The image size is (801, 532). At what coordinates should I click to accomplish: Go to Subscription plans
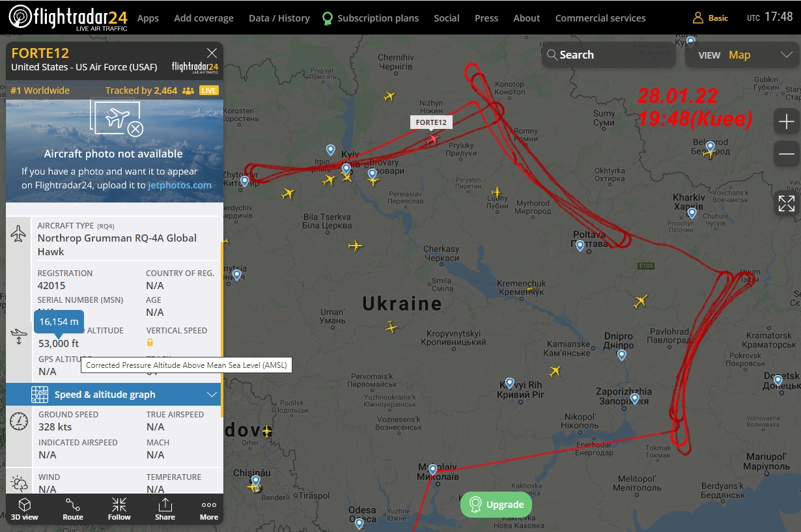click(371, 18)
